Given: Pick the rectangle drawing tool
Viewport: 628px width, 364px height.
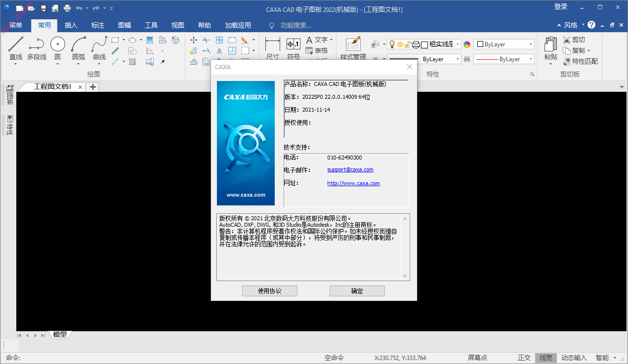Looking at the screenshot, I should [115, 40].
